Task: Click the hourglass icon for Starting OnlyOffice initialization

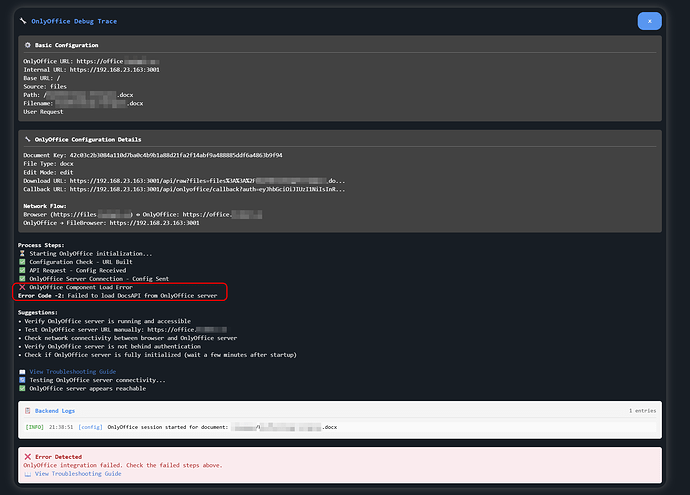Action: (x=22, y=254)
